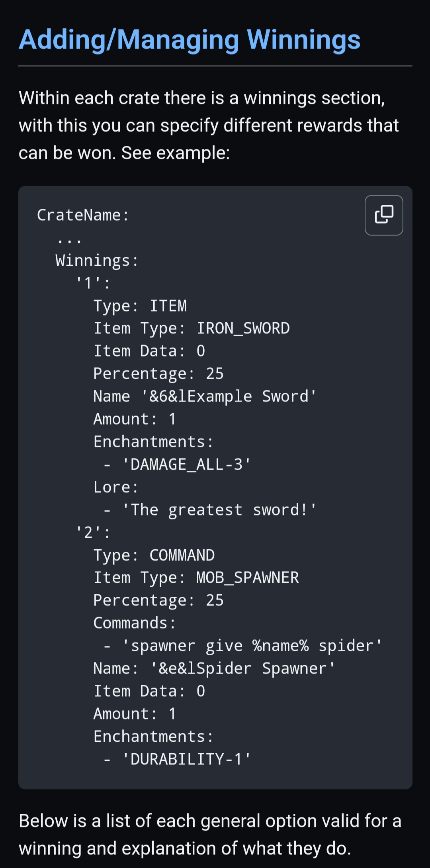The image size is (430, 868).
Task: Click the copy code icon button
Action: 384,215
